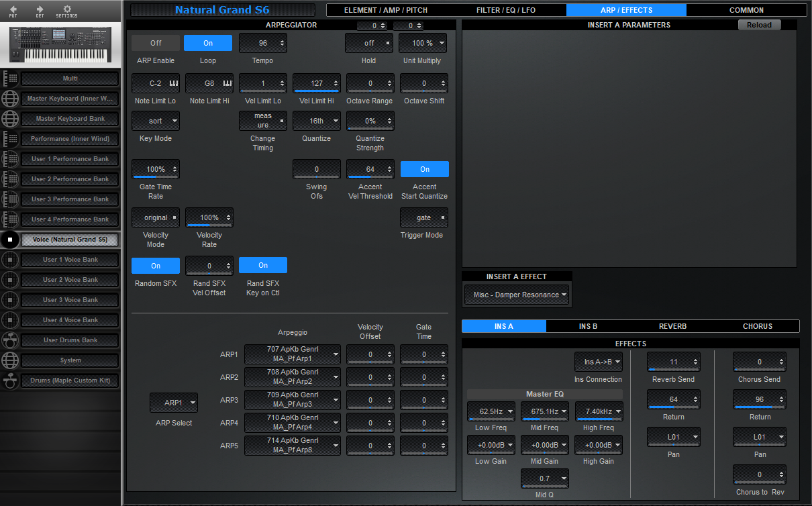The height and width of the screenshot is (506, 812).
Task: Open User 1 Performance Bank
Action: [x=69, y=159]
